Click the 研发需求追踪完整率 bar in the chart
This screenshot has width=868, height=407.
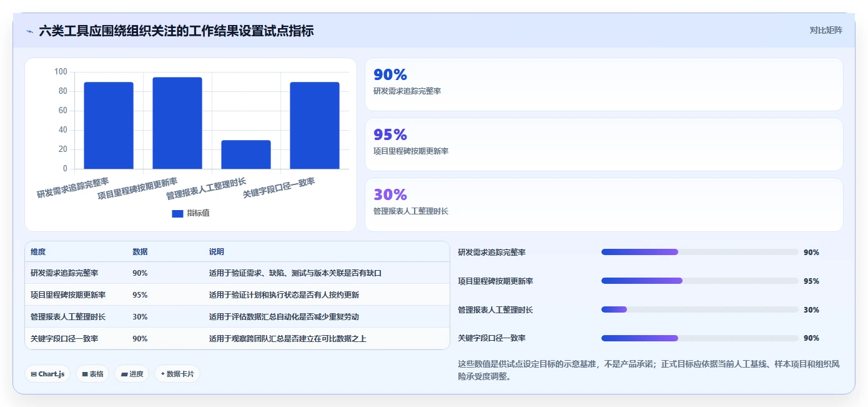(x=109, y=125)
